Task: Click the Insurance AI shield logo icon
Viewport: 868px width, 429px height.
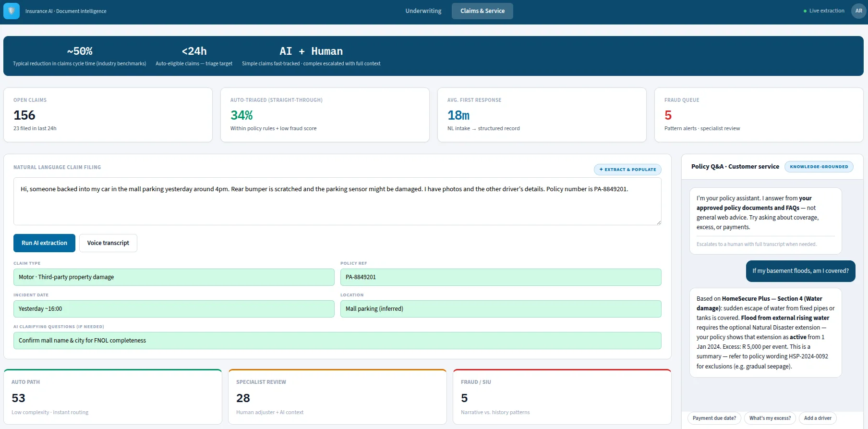Action: (x=12, y=11)
